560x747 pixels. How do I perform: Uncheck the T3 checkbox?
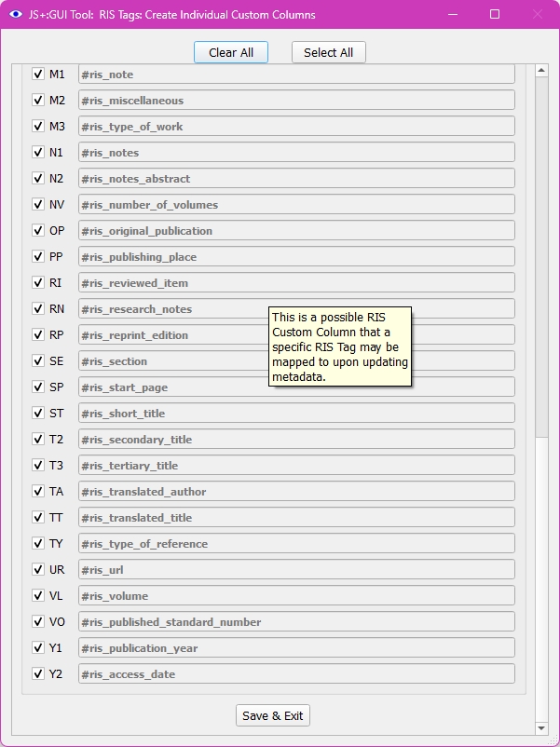point(38,465)
